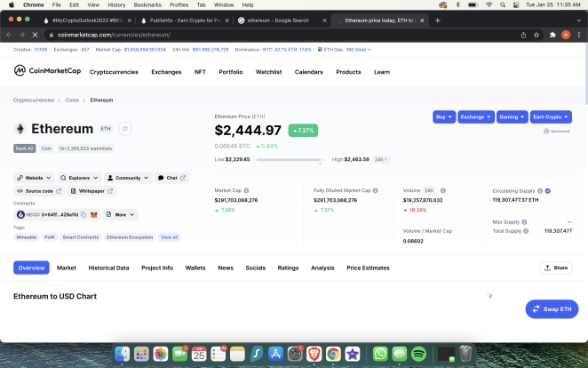This screenshot has width=588, height=368.
Task: Switch to the Market tab
Action: [x=67, y=268]
